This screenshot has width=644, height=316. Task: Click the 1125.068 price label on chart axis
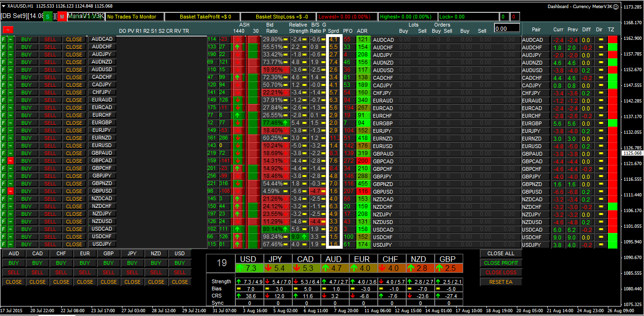(633, 153)
